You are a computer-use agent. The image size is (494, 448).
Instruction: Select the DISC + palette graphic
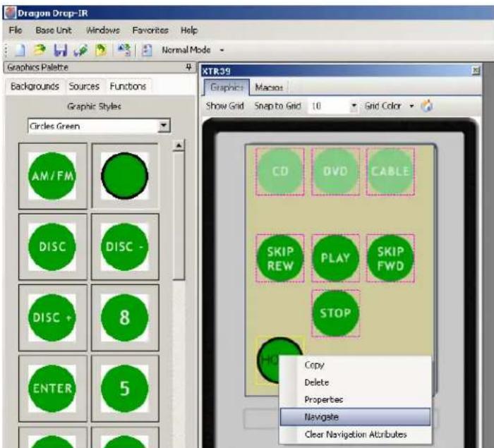pos(52,317)
